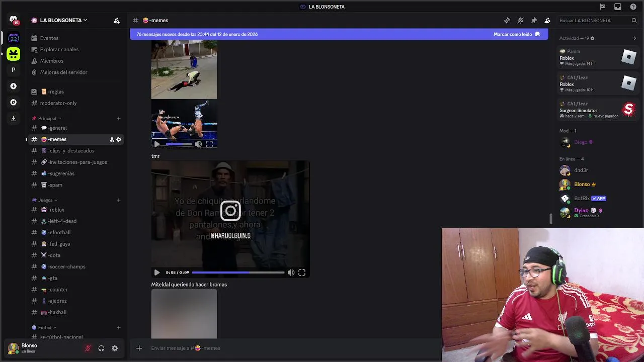
Task: Select the LA BLONSONETA server icon
Action: pos(14,38)
